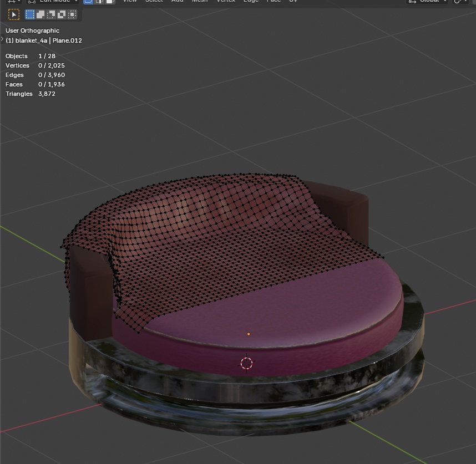Open the Add menu
This screenshot has height=464, width=476.
click(178, 1)
